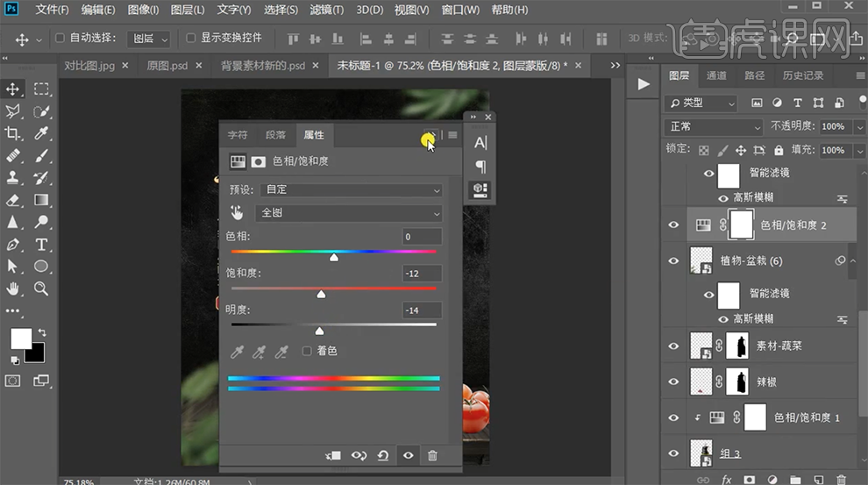Image resolution: width=868 pixels, height=485 pixels.
Task: Clip adjustment to layer icon
Action: point(333,455)
